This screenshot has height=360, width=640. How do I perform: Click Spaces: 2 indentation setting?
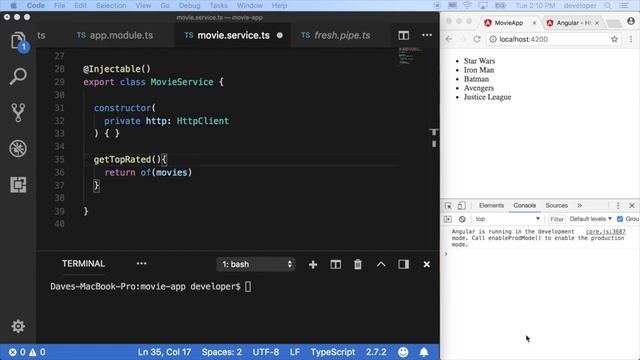(x=222, y=352)
